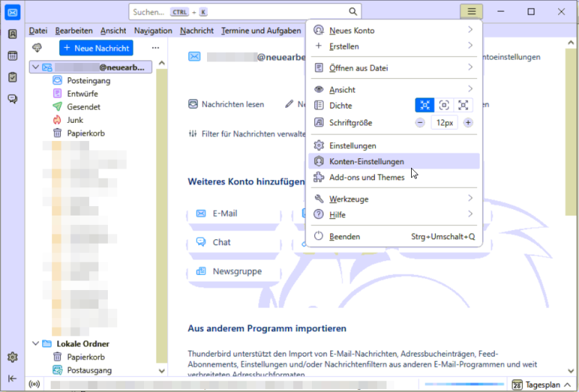Open Hilfe submenu
This screenshot has width=579, height=392.
click(x=394, y=215)
